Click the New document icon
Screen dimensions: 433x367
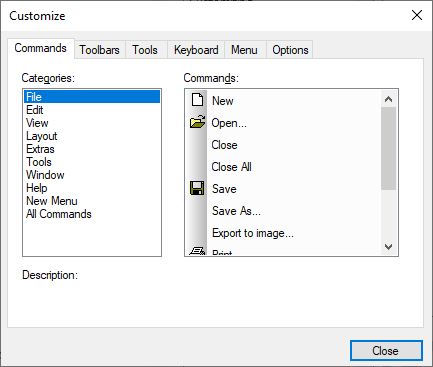[197, 100]
